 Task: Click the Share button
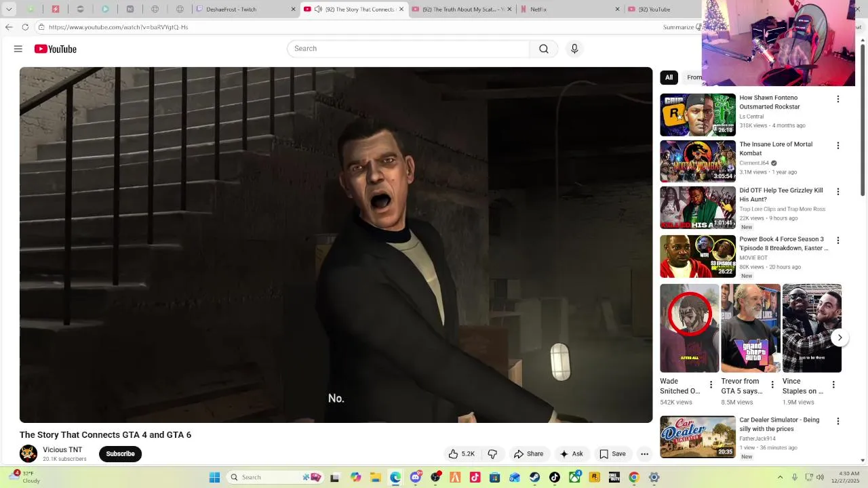[528, 454]
